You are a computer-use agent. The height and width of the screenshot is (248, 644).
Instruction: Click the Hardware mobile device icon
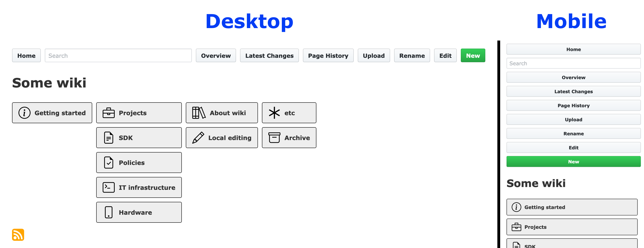[x=108, y=212]
